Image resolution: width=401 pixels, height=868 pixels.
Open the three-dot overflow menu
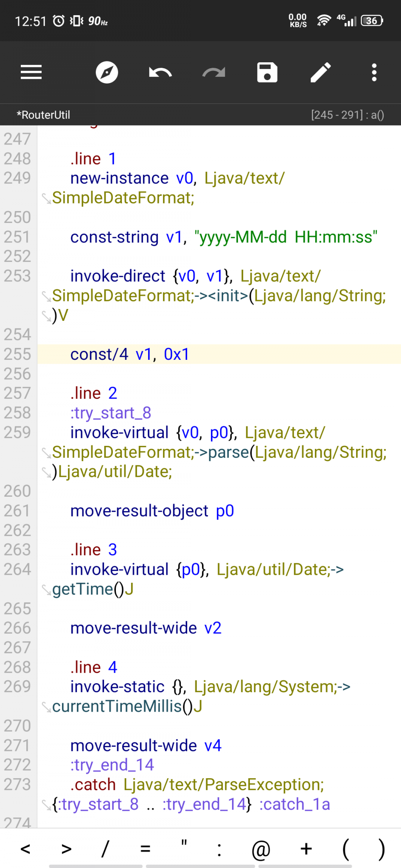tap(374, 72)
